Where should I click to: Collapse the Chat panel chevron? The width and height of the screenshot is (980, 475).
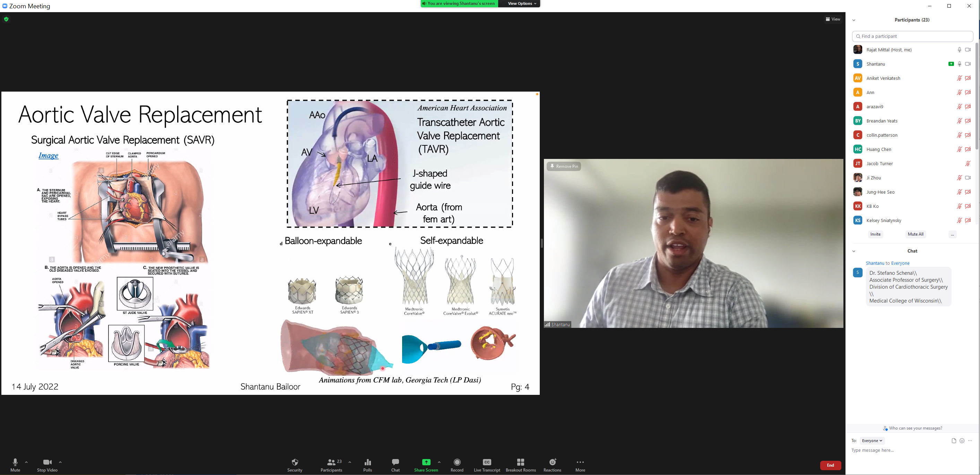(854, 251)
